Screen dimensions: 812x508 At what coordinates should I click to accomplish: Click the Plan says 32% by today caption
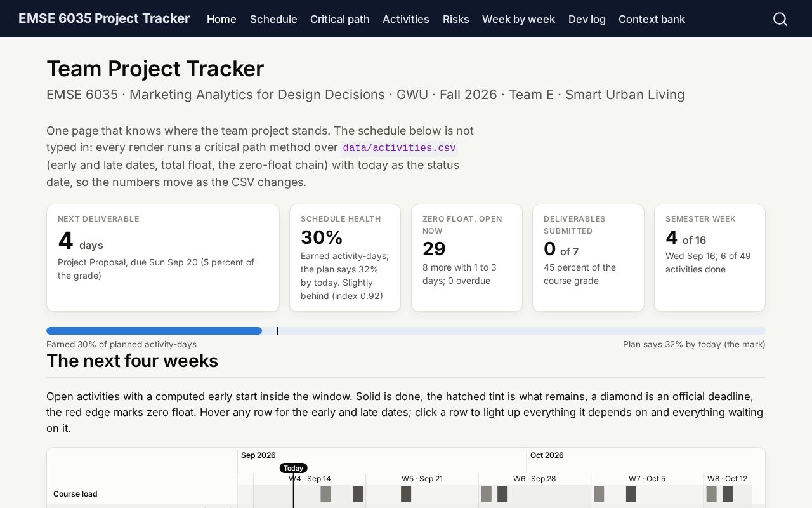pos(694,344)
